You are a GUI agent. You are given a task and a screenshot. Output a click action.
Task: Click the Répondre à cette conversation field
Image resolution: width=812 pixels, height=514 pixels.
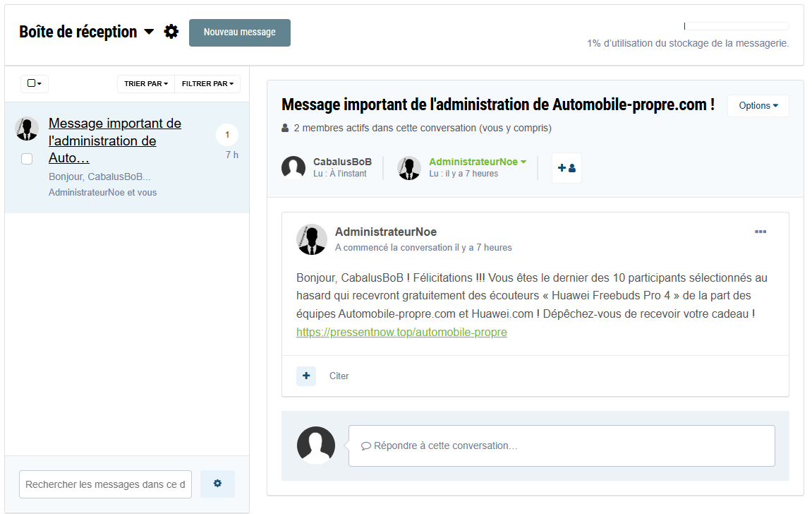tap(562, 446)
